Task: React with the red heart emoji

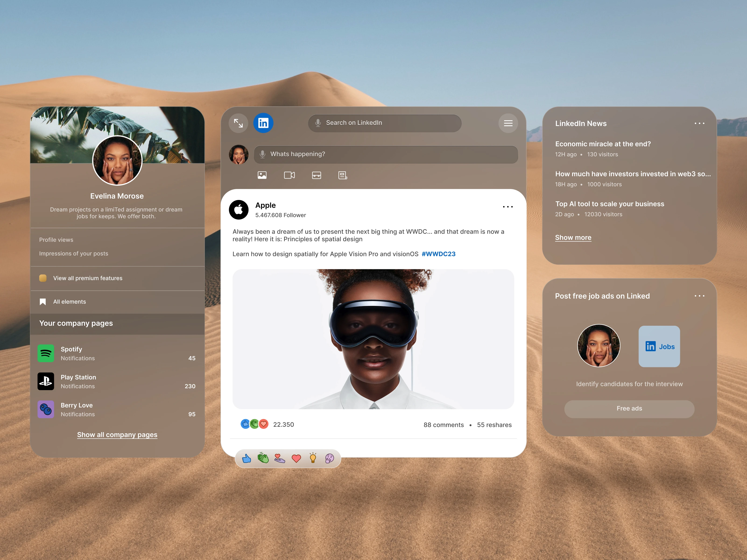Action: 296,458
